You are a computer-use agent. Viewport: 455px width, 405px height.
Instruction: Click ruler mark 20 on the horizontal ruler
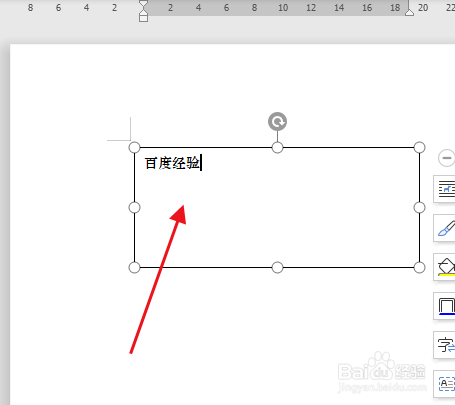click(423, 8)
